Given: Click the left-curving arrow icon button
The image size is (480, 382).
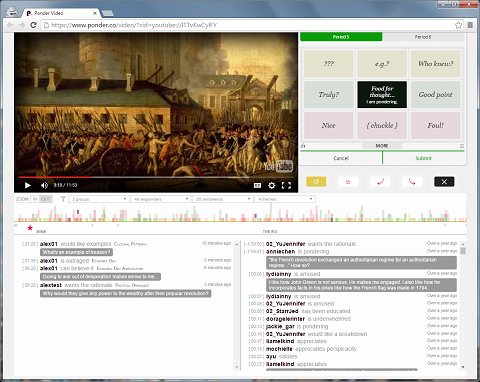Looking at the screenshot, I should (380, 182).
